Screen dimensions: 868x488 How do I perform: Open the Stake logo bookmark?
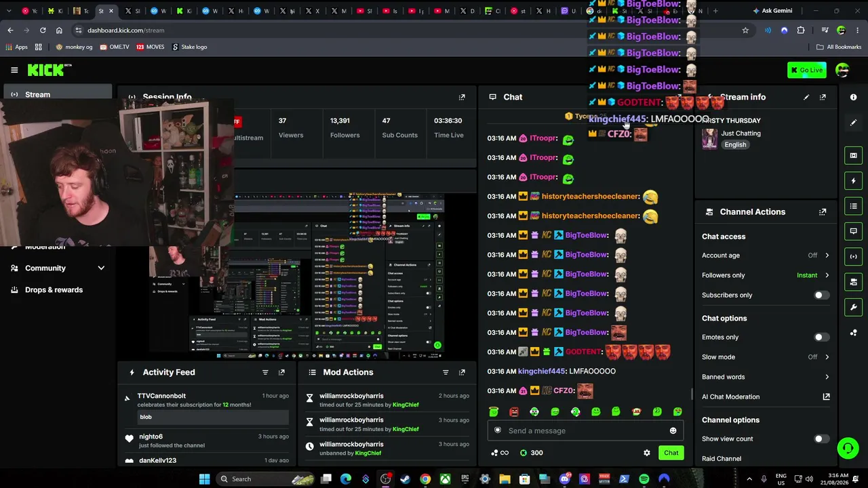click(x=189, y=47)
